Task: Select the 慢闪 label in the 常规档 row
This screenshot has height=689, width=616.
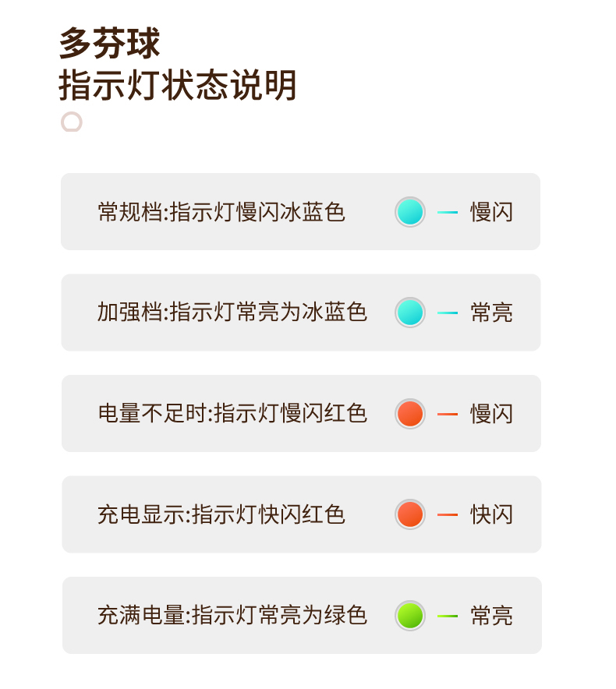Action: pos(491,212)
